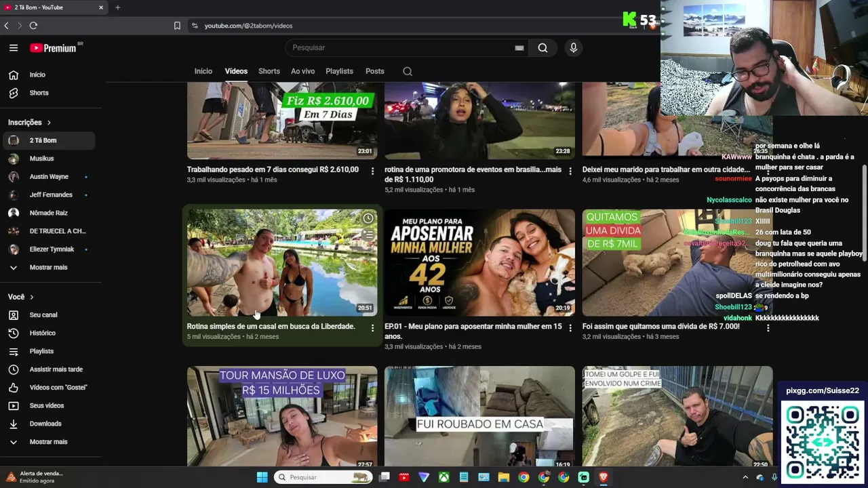868x488 pixels.
Task: Open options menu for 'Rotina simples de um casal' video
Action: click(x=372, y=328)
